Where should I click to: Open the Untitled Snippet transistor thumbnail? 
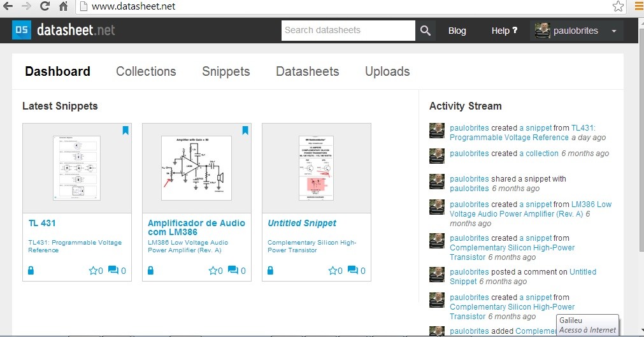[x=316, y=168]
